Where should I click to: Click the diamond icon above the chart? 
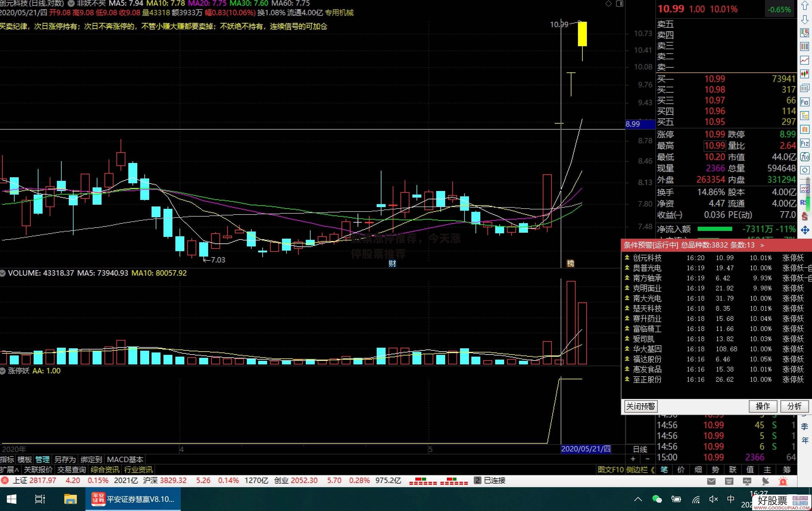[609, 4]
